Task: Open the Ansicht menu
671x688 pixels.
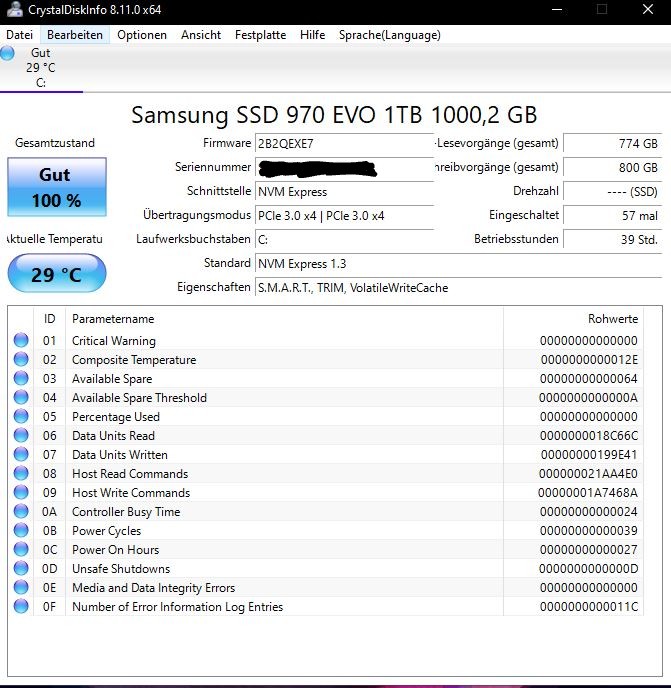Action: (x=201, y=35)
